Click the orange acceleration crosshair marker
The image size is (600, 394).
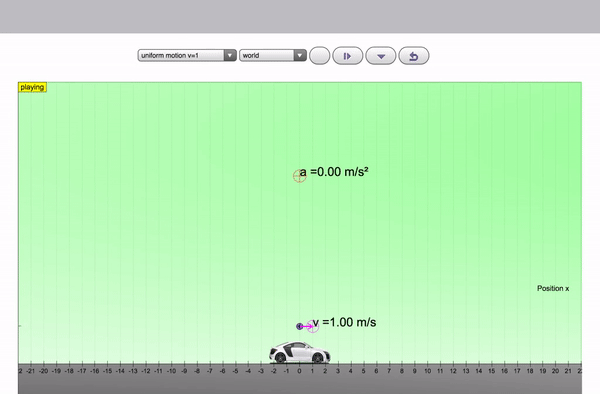coord(299,176)
